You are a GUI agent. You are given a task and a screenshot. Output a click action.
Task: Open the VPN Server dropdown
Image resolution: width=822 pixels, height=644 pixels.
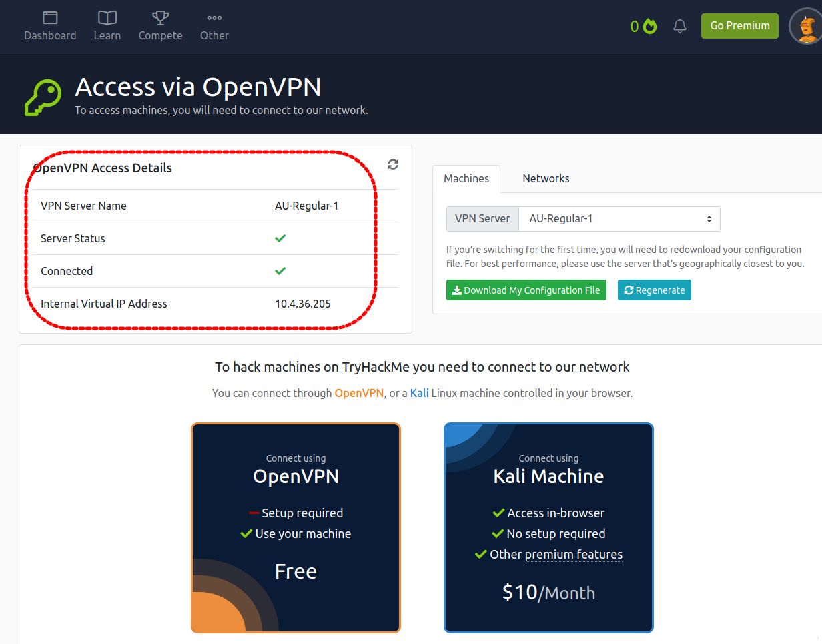coord(619,219)
